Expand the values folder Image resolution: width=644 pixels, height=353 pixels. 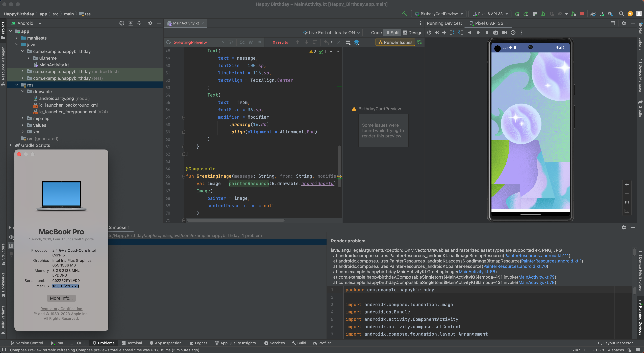[22, 125]
